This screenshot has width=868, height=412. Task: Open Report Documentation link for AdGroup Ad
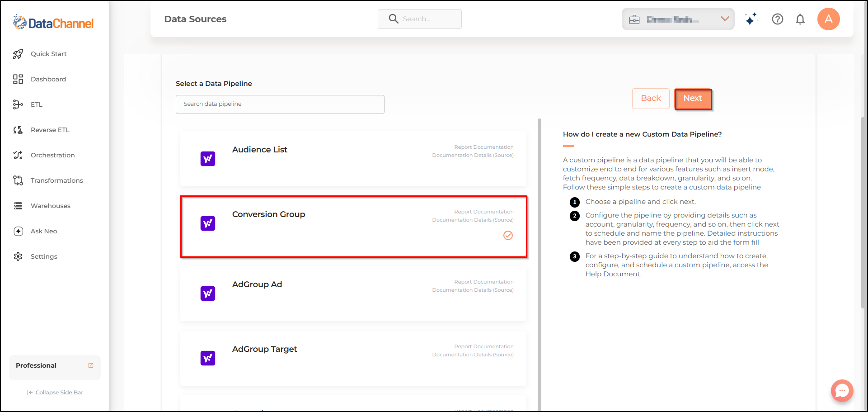point(484,282)
